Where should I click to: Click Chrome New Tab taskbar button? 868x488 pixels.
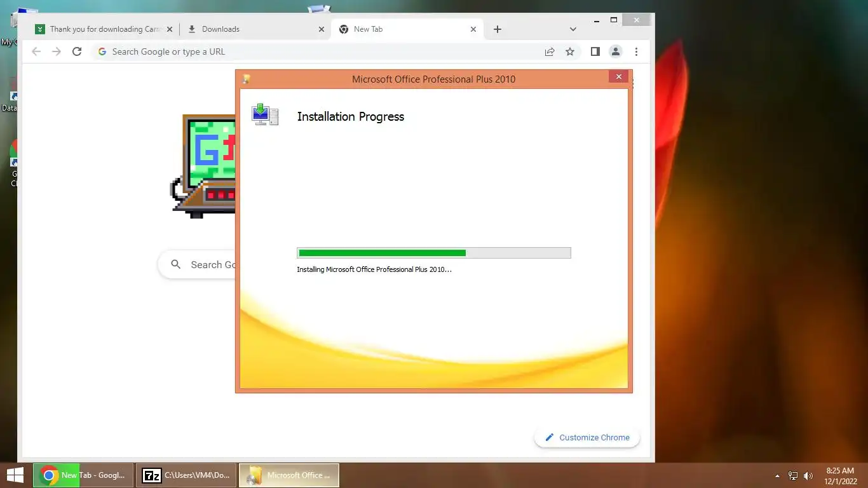click(83, 475)
